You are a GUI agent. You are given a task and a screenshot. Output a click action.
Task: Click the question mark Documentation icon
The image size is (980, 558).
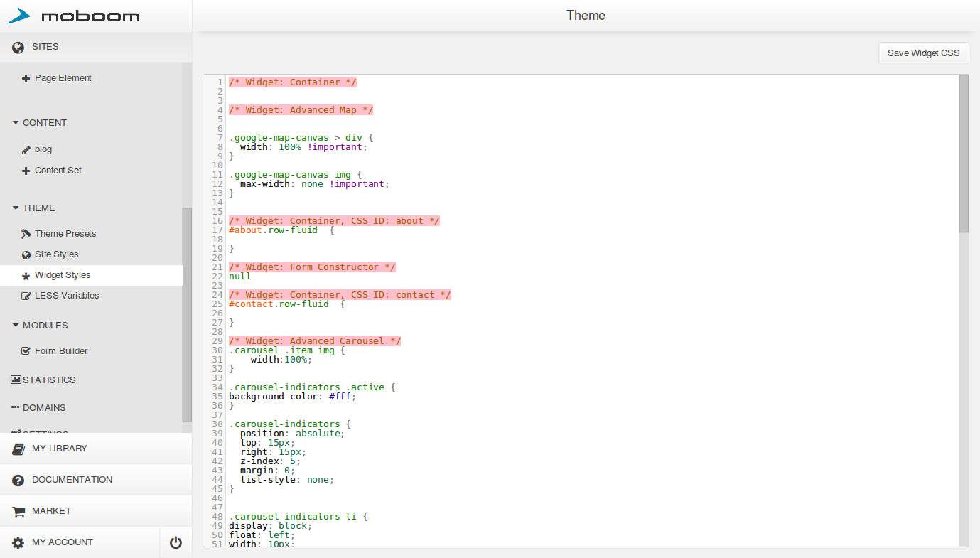pyautogui.click(x=18, y=481)
